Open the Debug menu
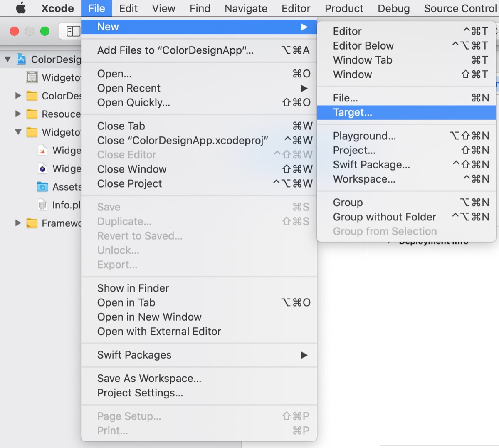499x448 pixels. point(393,8)
